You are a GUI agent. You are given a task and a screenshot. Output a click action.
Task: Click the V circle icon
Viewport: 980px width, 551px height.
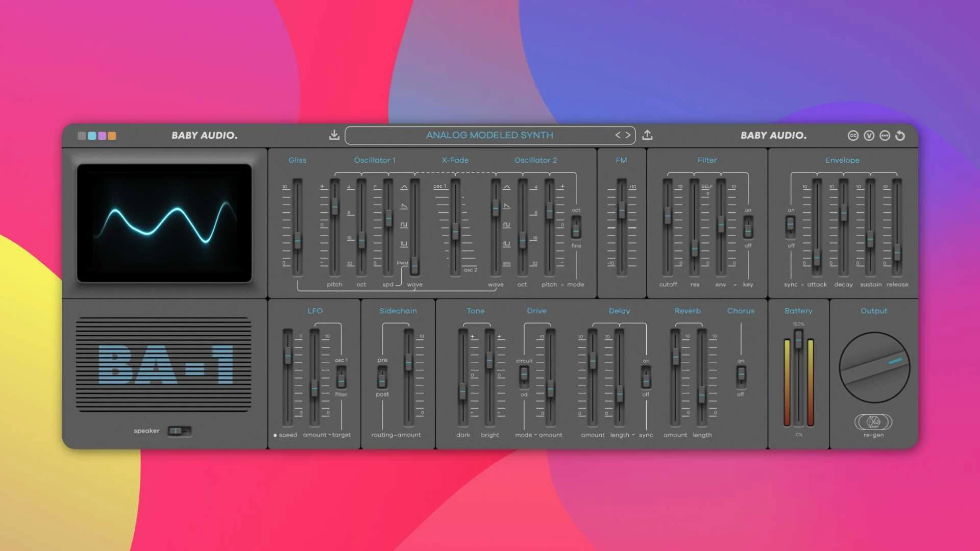coord(869,136)
